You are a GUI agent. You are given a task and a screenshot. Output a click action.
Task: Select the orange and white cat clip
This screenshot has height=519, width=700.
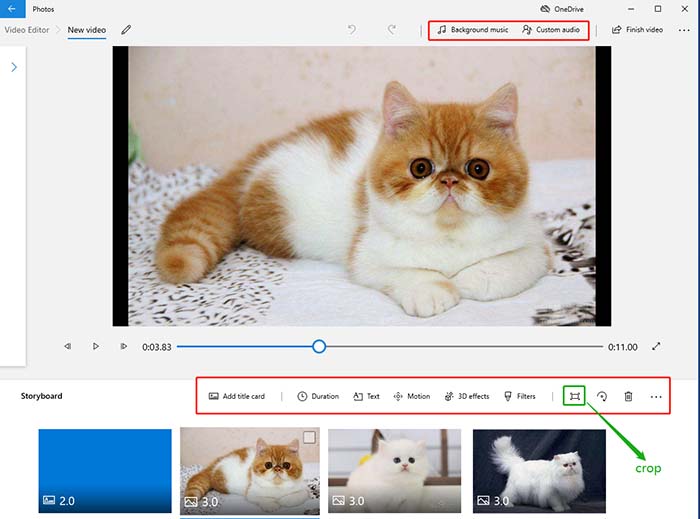[x=250, y=471]
